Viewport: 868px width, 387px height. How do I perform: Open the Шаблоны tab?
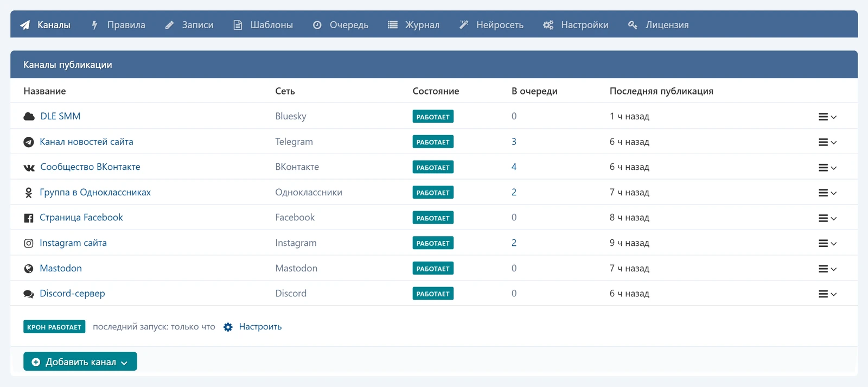(x=264, y=24)
